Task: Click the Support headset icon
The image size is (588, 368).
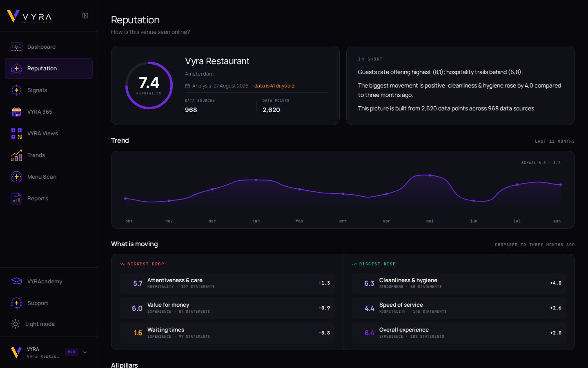Action: point(16,303)
